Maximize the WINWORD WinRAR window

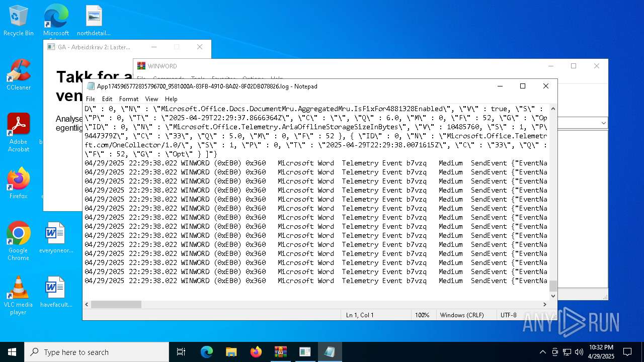tap(573, 66)
